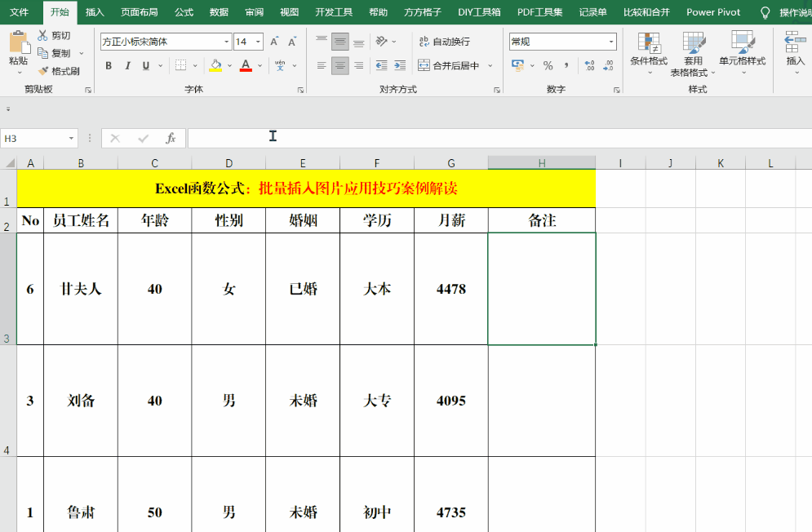Toggle middle vertical alignment
The image size is (812, 532).
[340, 42]
